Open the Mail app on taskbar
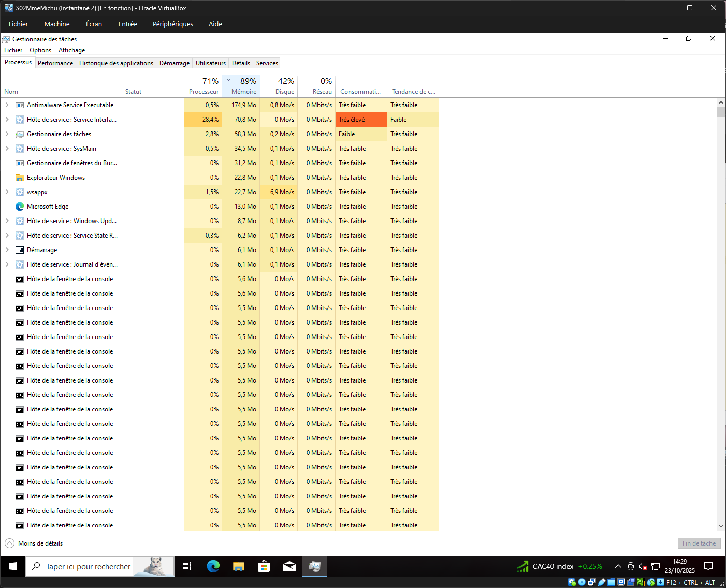Image resolution: width=726 pixels, height=588 pixels. 289,566
